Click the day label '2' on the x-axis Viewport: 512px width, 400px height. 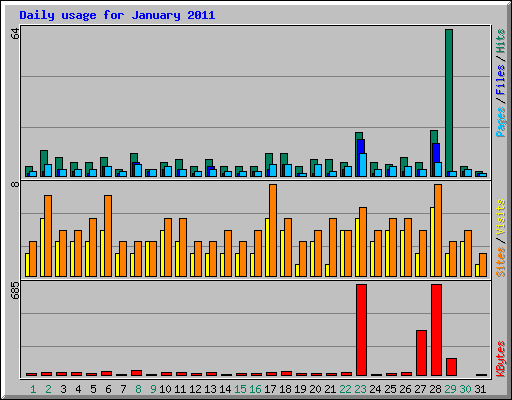(x=48, y=389)
